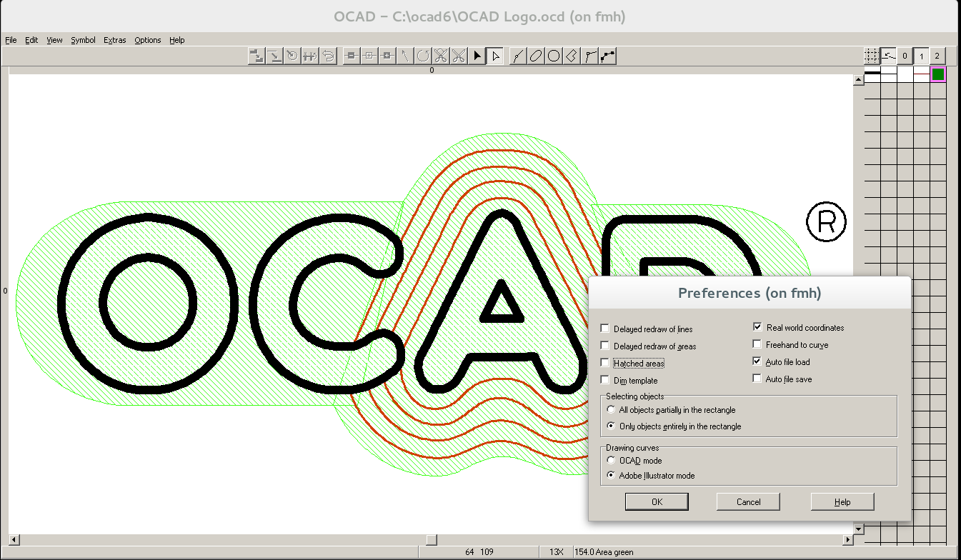Click the looped undo-arrow toolbar icon
The height and width of the screenshot is (560, 961).
[x=328, y=56]
